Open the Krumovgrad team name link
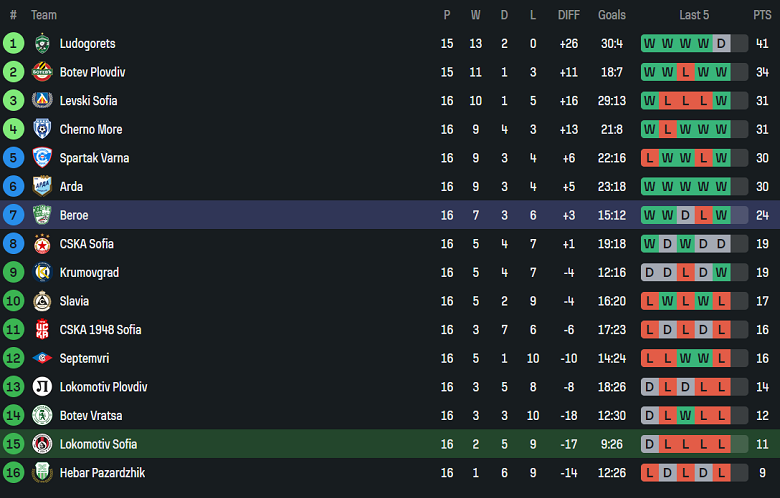Viewport: 780px width, 498px height. (91, 272)
